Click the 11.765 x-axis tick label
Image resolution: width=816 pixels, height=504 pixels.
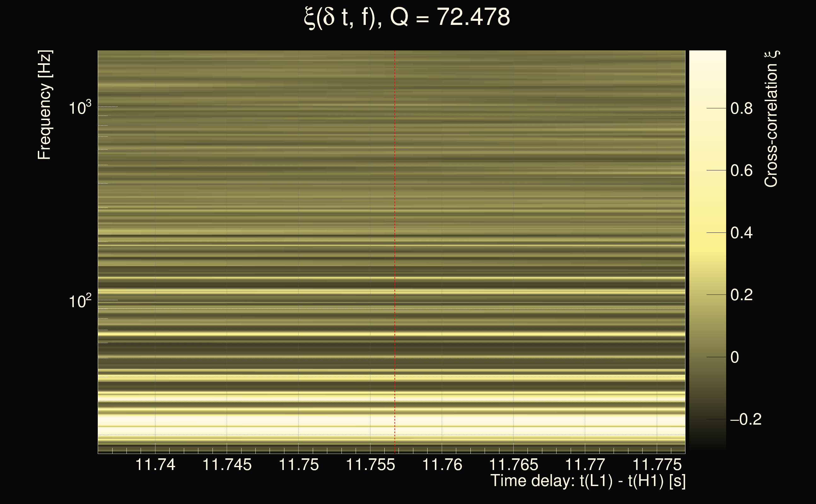(513, 465)
